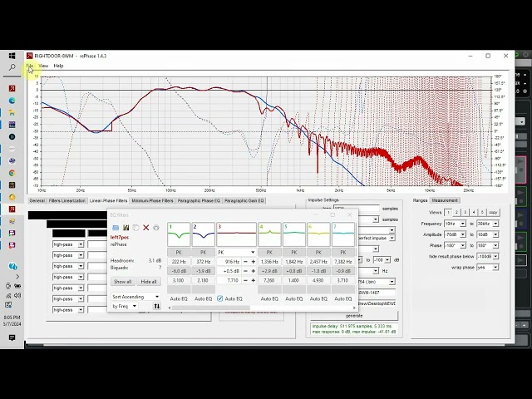Switch to Paragraphic Gain EQ tab
Screen dimensions: 532x399
(244, 200)
